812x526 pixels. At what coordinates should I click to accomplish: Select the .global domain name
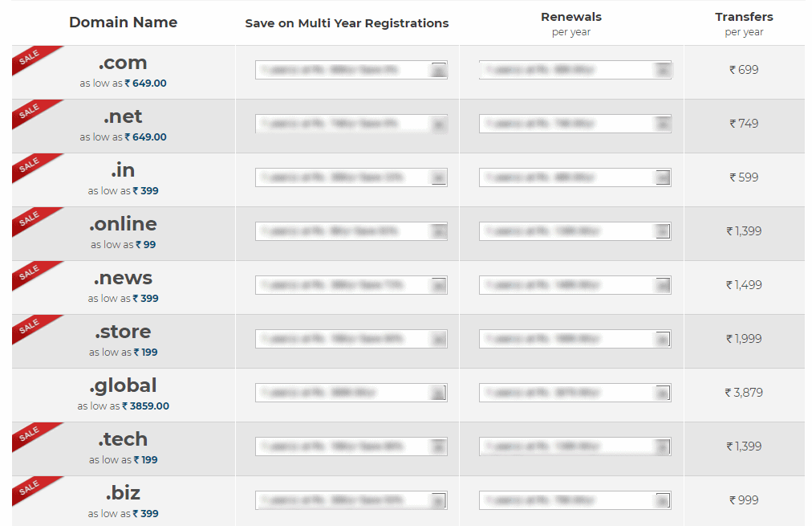(123, 385)
